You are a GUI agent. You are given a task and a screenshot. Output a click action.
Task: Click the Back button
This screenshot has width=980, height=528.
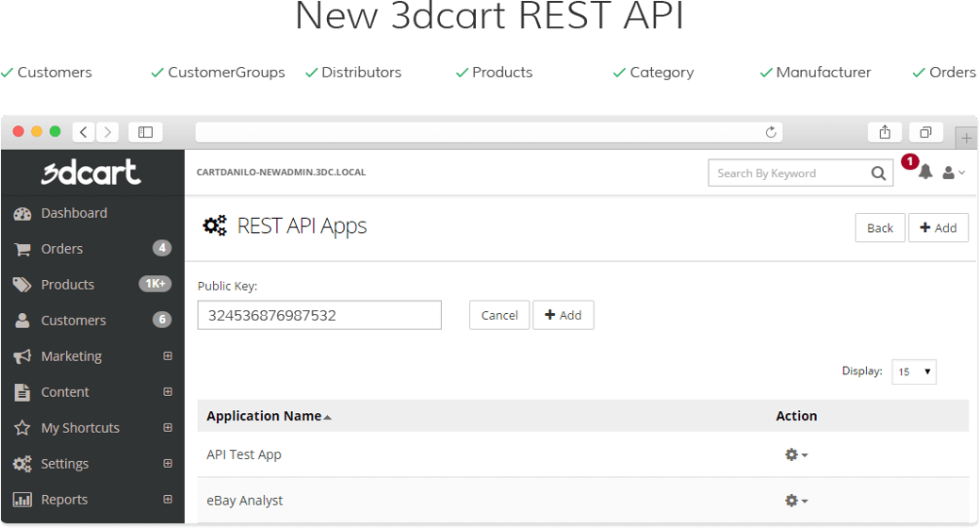tap(879, 228)
